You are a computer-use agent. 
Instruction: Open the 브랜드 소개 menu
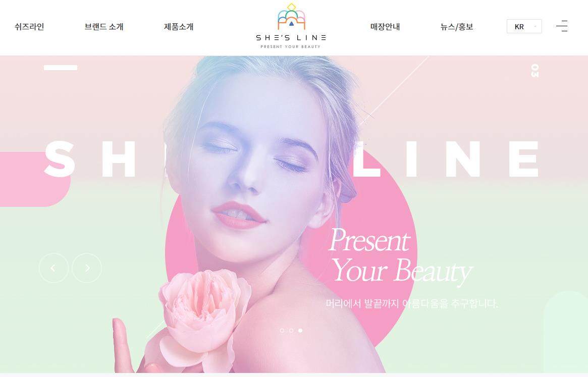(x=104, y=27)
